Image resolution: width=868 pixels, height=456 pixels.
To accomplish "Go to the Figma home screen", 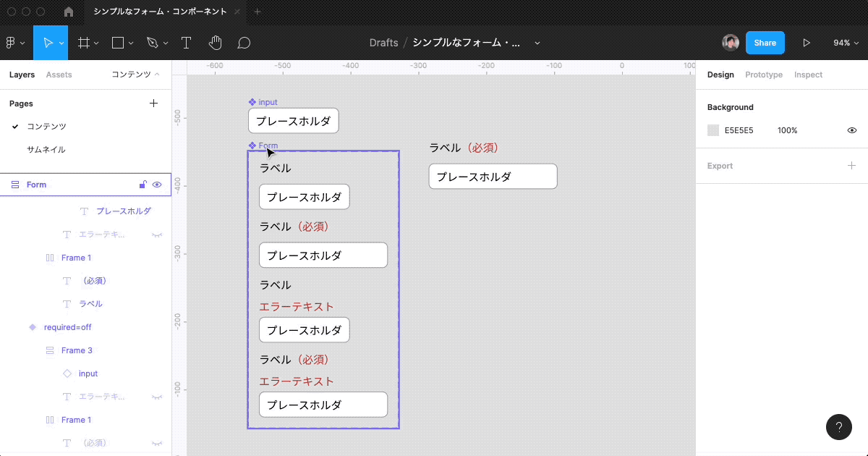I will pyautogui.click(x=69, y=12).
